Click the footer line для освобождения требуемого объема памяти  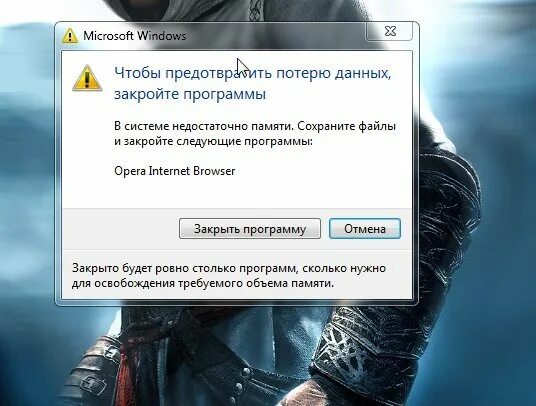click(203, 283)
